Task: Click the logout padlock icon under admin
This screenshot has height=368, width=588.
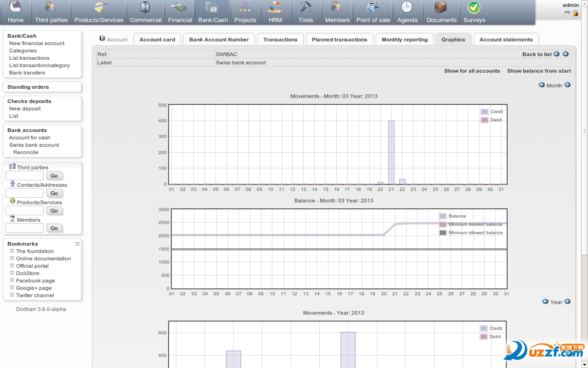Action: [x=575, y=13]
